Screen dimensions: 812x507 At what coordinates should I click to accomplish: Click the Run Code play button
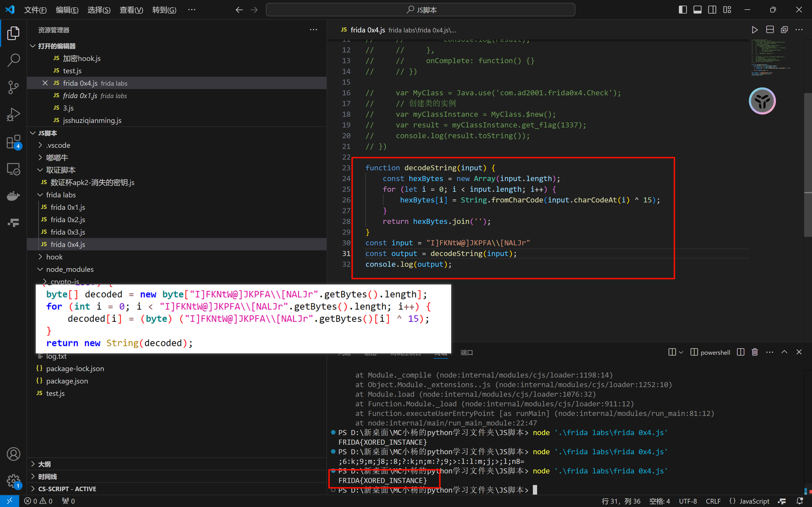(754, 30)
